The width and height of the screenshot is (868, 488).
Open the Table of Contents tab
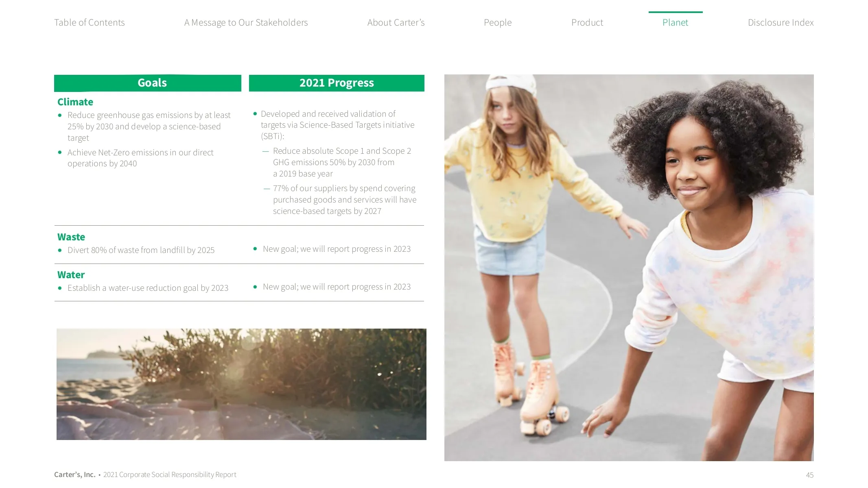(90, 22)
